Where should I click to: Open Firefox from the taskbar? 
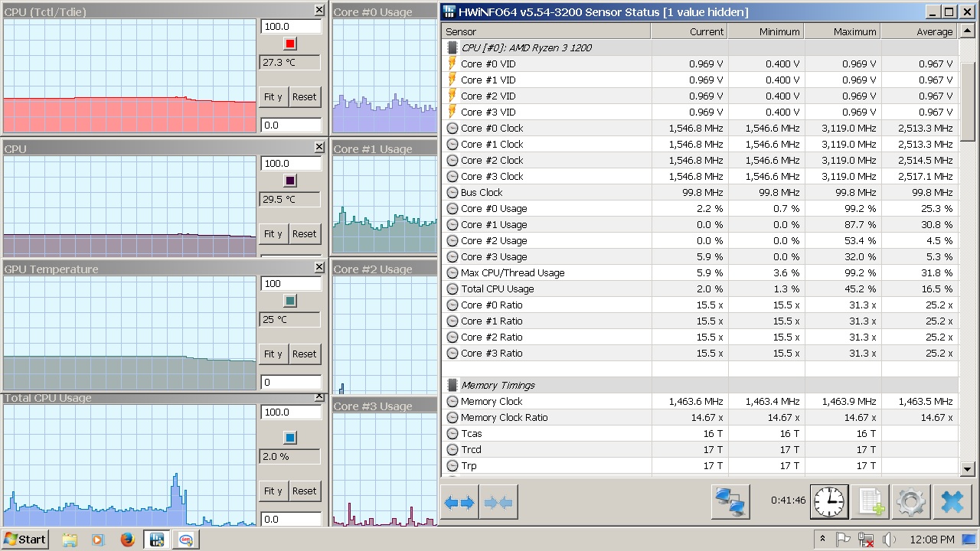tap(127, 540)
